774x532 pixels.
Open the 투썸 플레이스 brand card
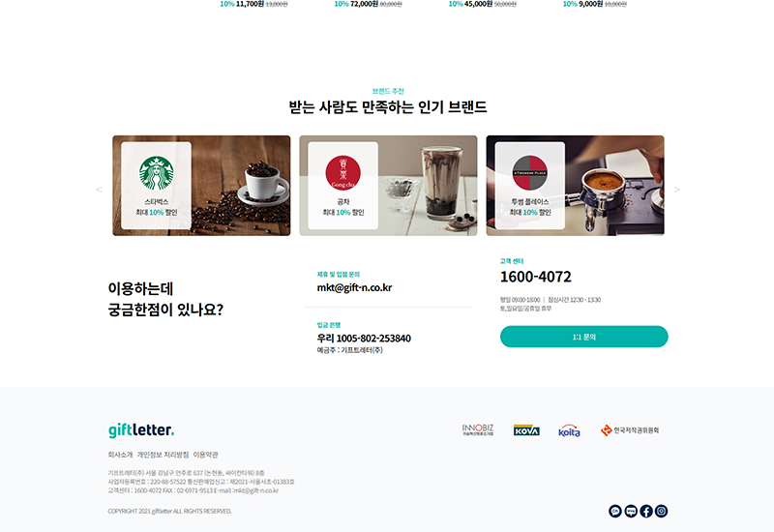575,186
